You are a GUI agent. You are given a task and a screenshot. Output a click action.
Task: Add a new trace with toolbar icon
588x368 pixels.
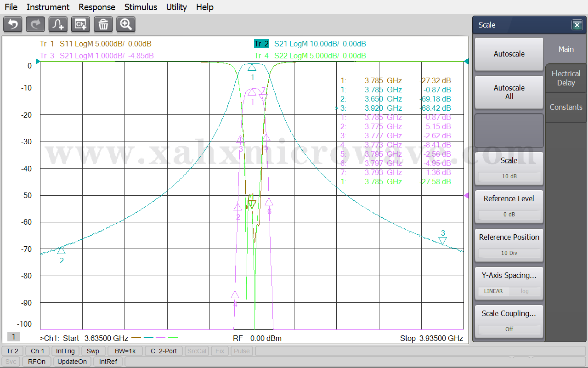click(x=58, y=24)
